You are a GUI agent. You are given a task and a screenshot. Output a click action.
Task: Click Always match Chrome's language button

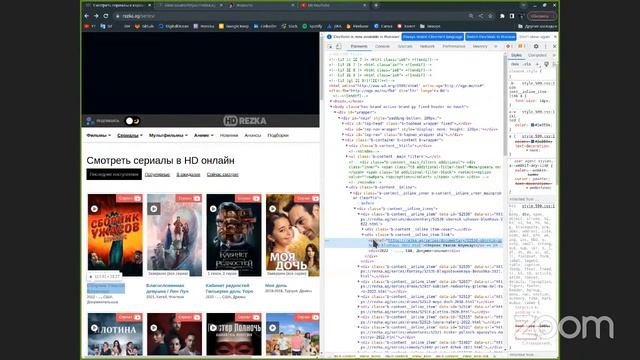(433, 37)
